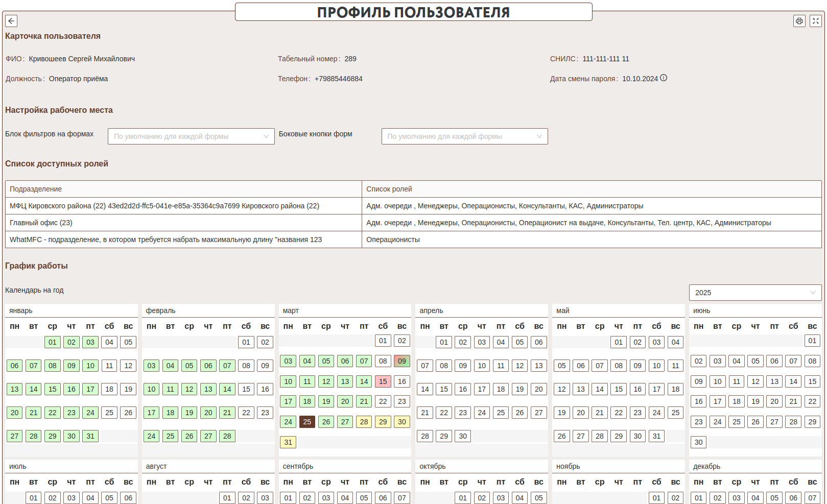The image size is (827, 504).
Task: Click the back arrow icon
Action: tap(11, 21)
